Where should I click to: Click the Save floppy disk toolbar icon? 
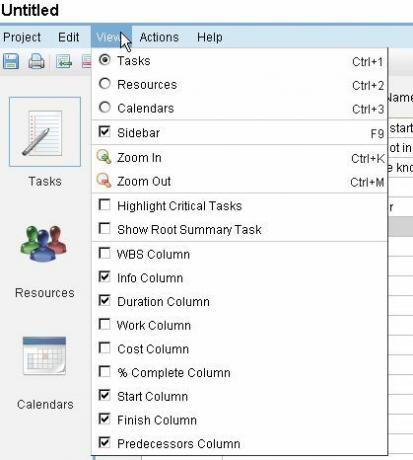pyautogui.click(x=11, y=62)
